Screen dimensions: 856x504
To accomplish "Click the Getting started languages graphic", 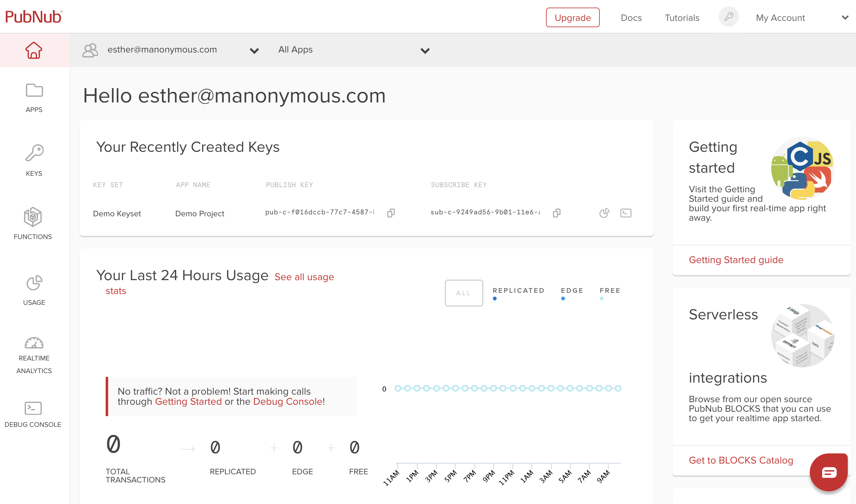I will click(x=802, y=169).
